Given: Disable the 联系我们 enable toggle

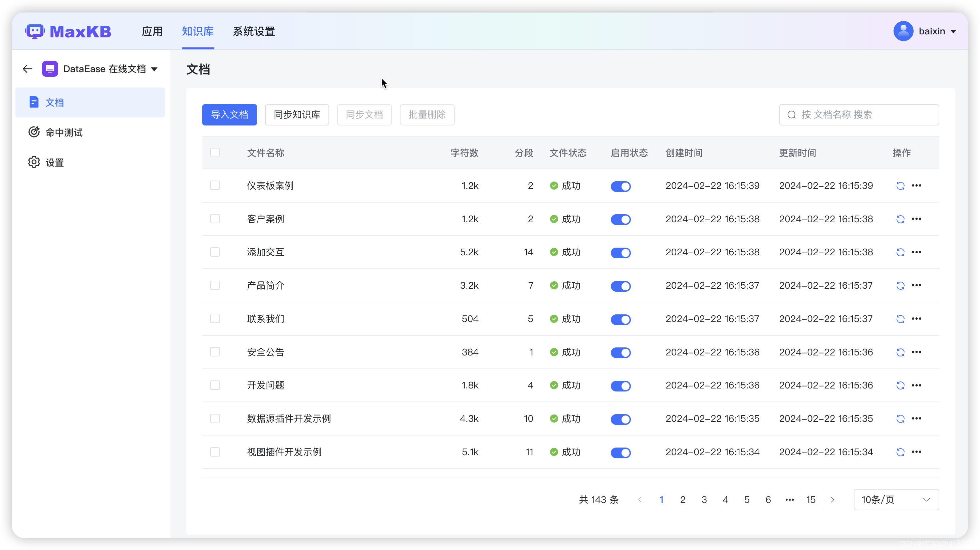Looking at the screenshot, I should 621,319.
